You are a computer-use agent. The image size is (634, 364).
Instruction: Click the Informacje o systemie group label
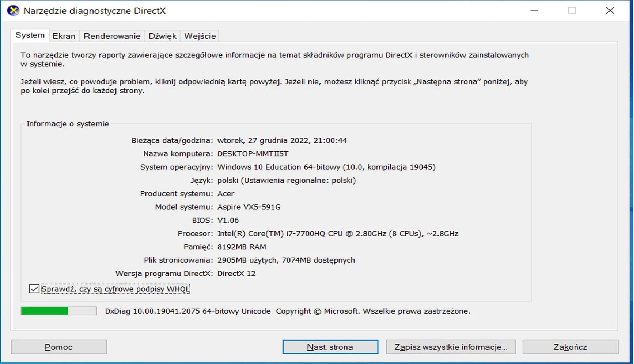point(68,124)
